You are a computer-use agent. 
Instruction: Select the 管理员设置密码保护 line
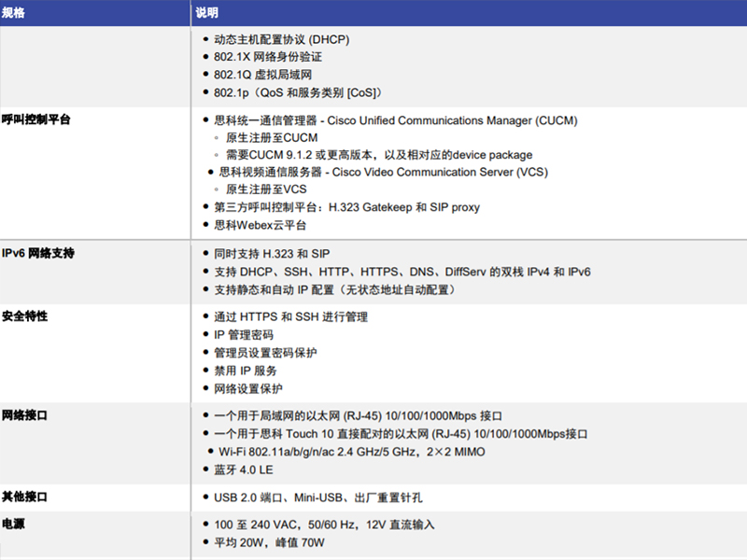(265, 353)
